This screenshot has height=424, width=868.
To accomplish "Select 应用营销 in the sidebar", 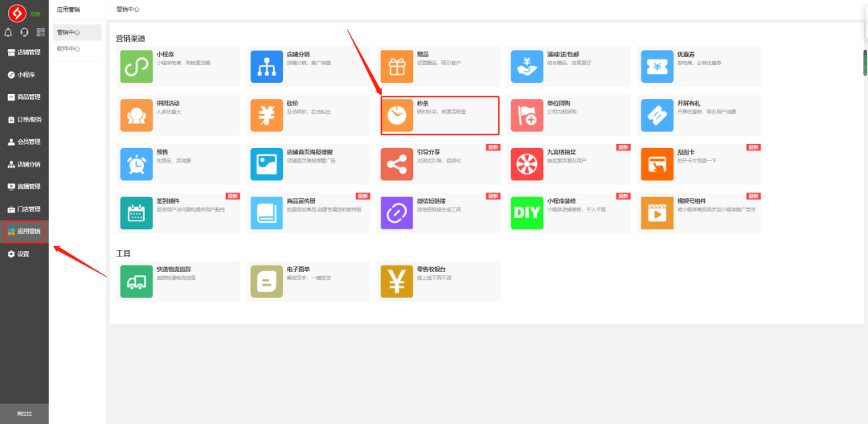I will pyautogui.click(x=24, y=232).
